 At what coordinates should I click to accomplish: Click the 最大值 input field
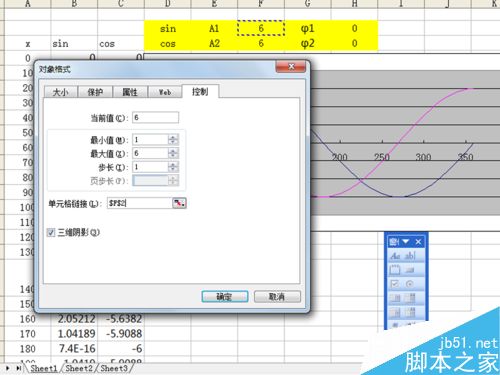tap(150, 153)
